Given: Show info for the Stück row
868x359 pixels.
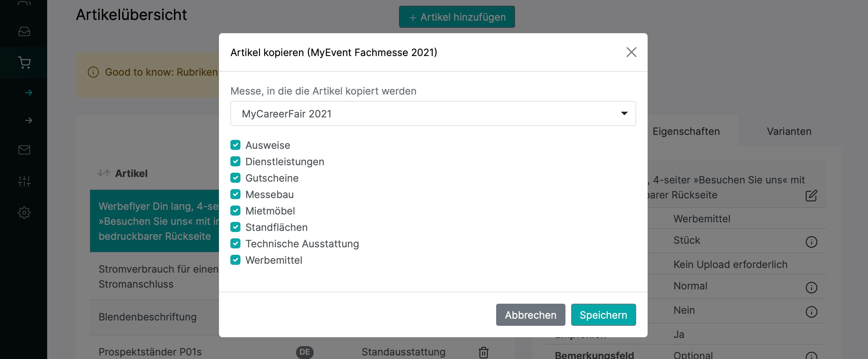Looking at the screenshot, I should coord(811,242).
